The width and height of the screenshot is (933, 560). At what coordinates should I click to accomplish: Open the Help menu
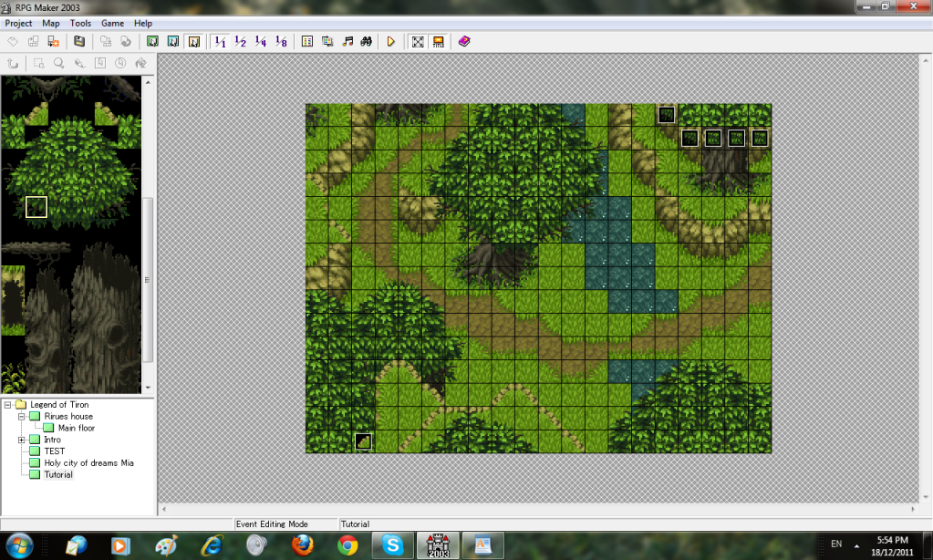coord(143,23)
